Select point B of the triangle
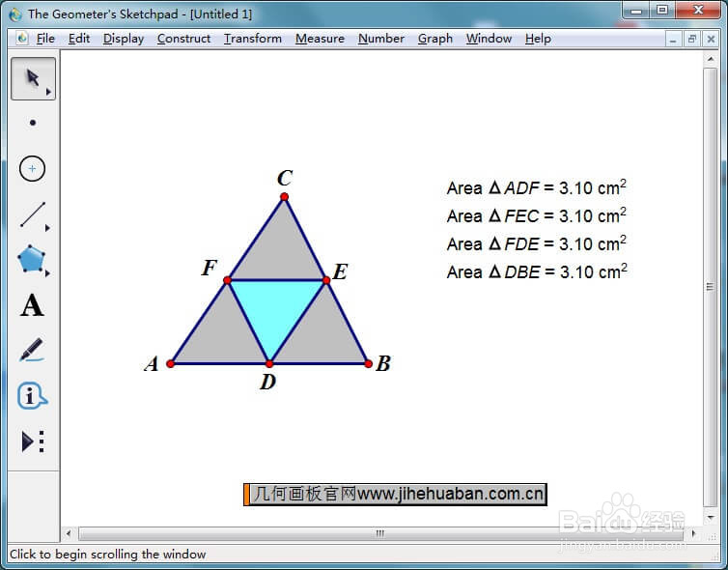Image resolution: width=728 pixels, height=570 pixels. (368, 364)
